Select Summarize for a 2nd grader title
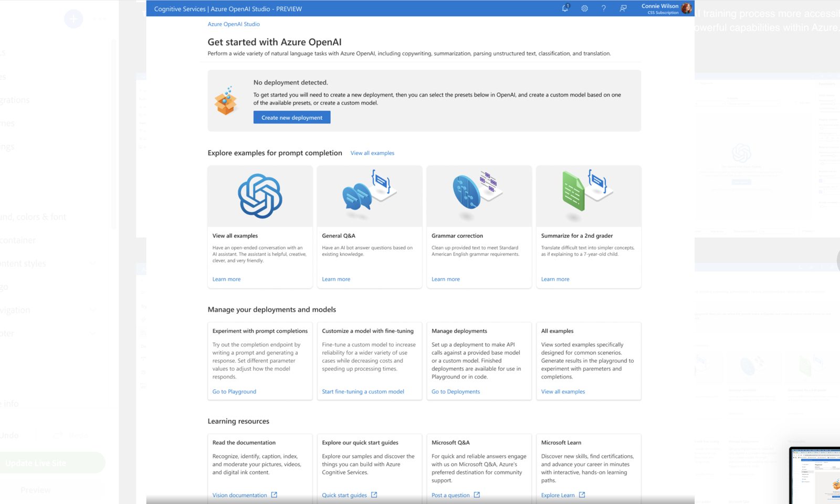 coord(577,236)
